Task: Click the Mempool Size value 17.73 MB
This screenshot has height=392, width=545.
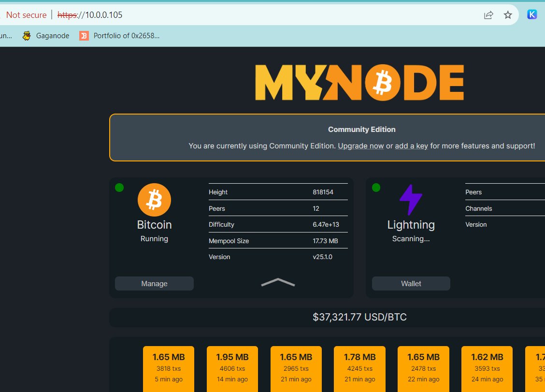Action: tap(325, 241)
